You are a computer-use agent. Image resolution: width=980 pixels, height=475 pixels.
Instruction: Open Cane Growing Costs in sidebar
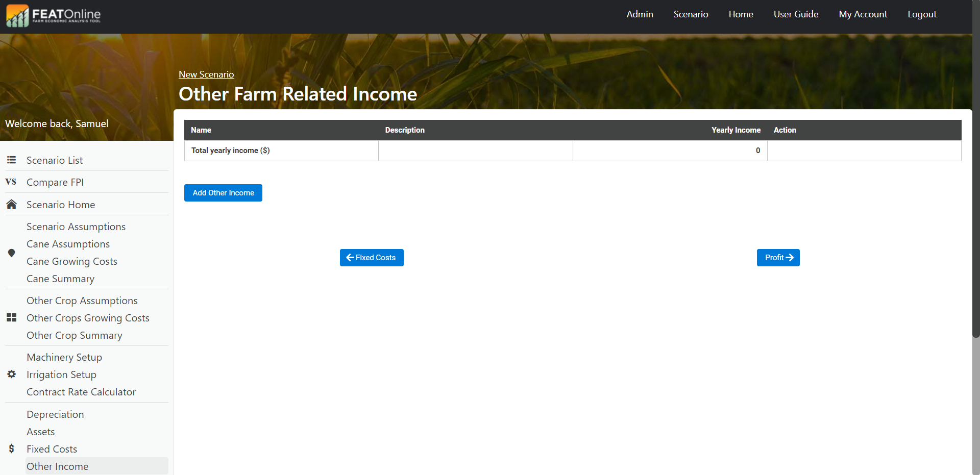point(72,261)
